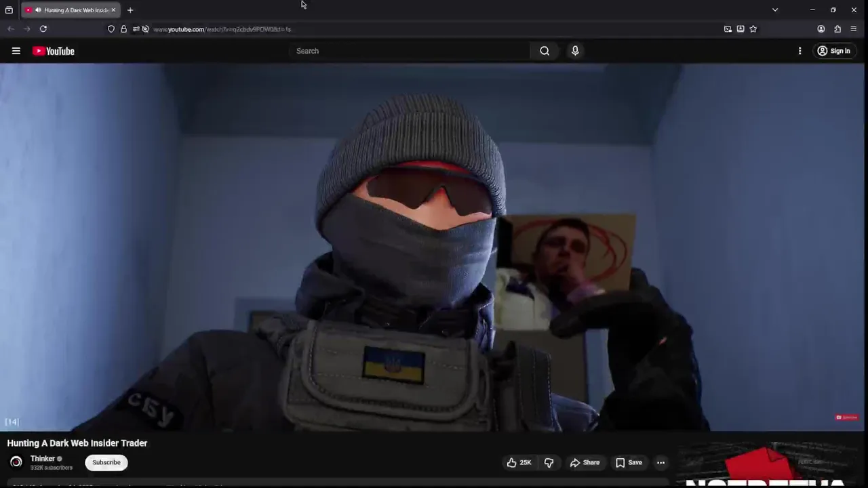The image size is (868, 488).
Task: Open tracking protection shield icon
Action: click(x=111, y=29)
